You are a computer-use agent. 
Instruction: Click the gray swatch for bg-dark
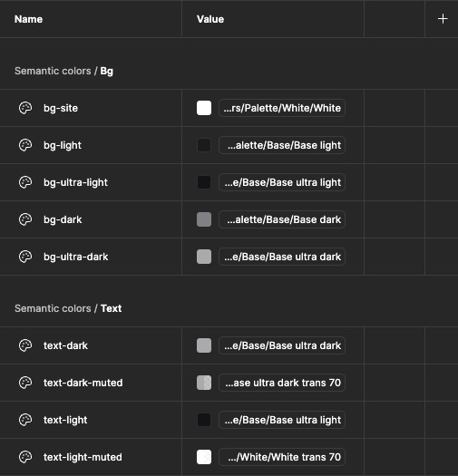click(x=204, y=219)
